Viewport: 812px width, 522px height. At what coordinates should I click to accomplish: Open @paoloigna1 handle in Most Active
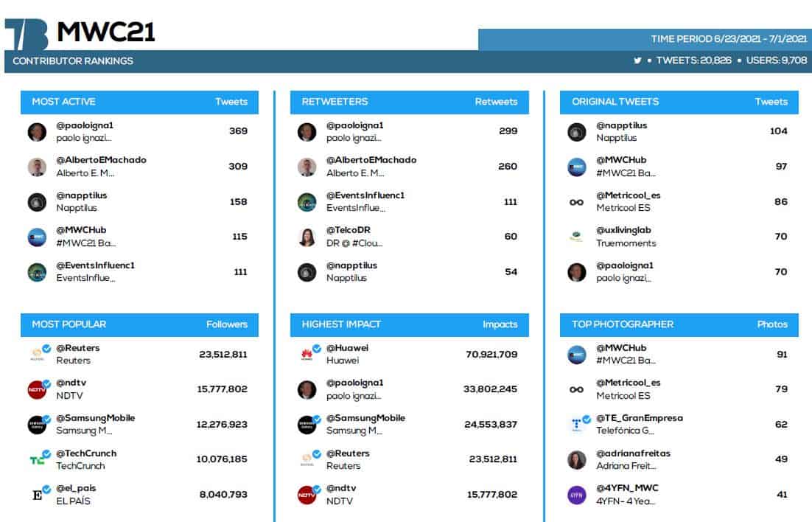(85, 125)
